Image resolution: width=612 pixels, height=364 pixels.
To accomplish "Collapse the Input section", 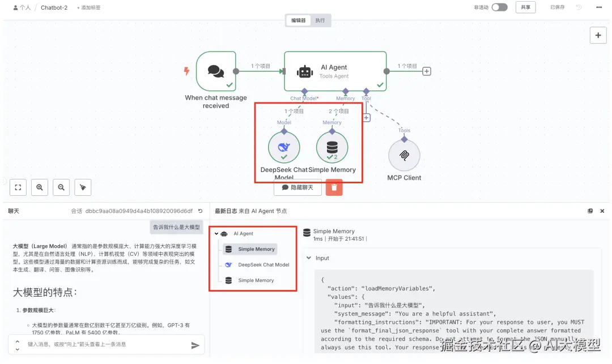I will [309, 258].
